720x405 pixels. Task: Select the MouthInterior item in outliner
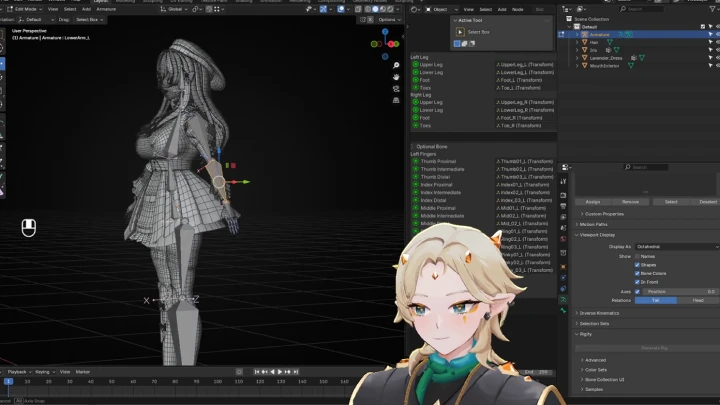coord(604,66)
